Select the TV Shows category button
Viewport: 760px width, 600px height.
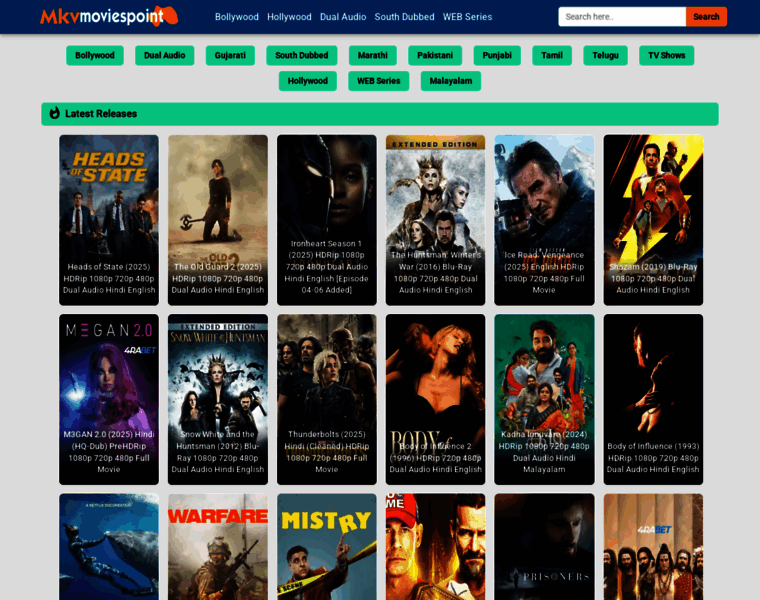click(x=666, y=55)
